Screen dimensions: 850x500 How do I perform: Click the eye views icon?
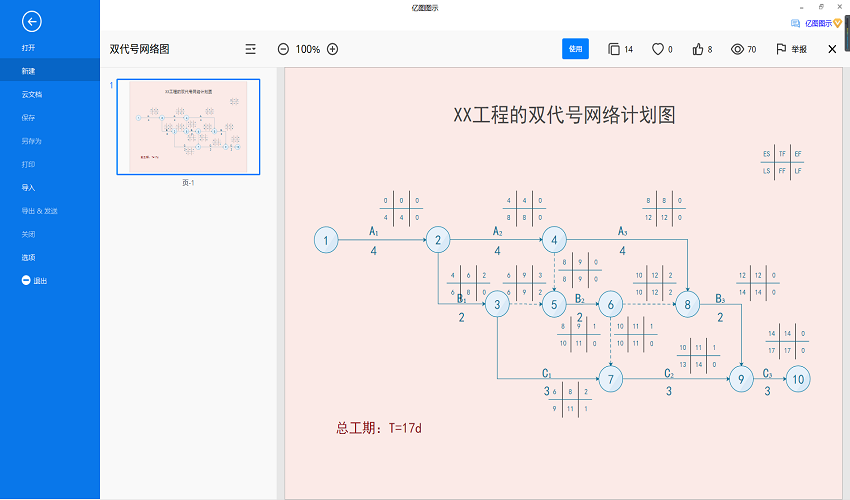[x=737, y=49]
